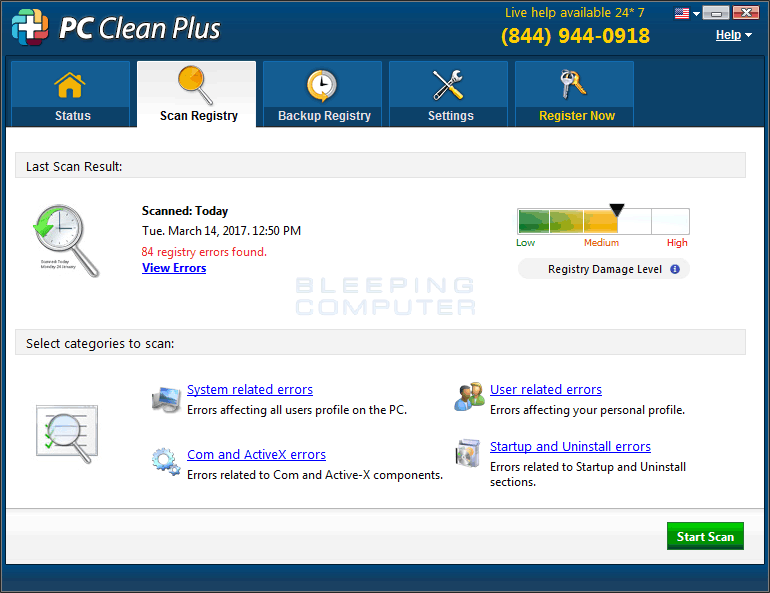770x593 pixels.
Task: Click the people icon beside User related errors
Action: tap(469, 397)
